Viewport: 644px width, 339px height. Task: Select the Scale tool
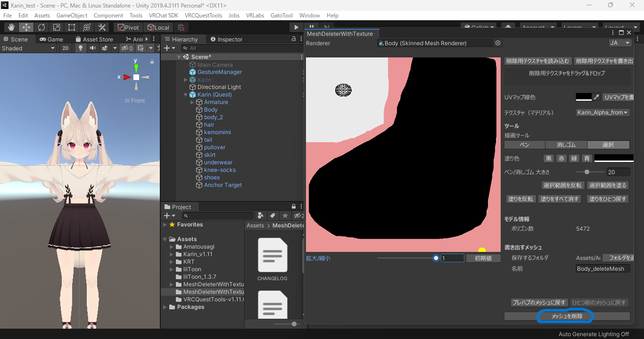(x=56, y=27)
